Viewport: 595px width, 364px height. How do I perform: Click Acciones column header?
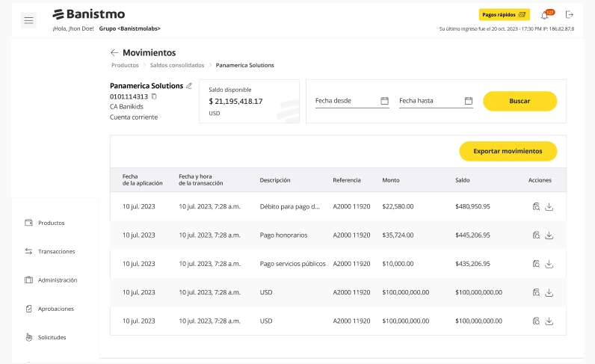pos(540,180)
